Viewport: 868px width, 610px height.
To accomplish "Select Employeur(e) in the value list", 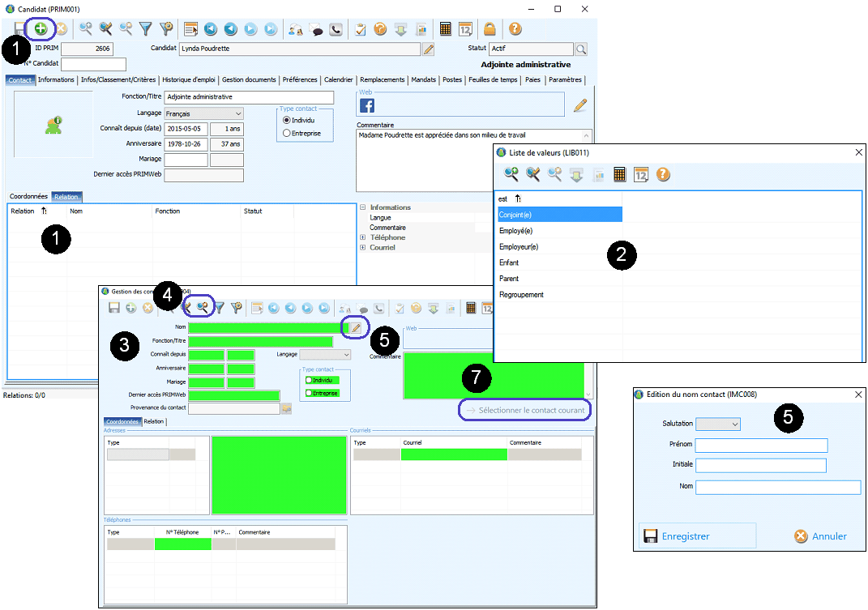I will [519, 247].
